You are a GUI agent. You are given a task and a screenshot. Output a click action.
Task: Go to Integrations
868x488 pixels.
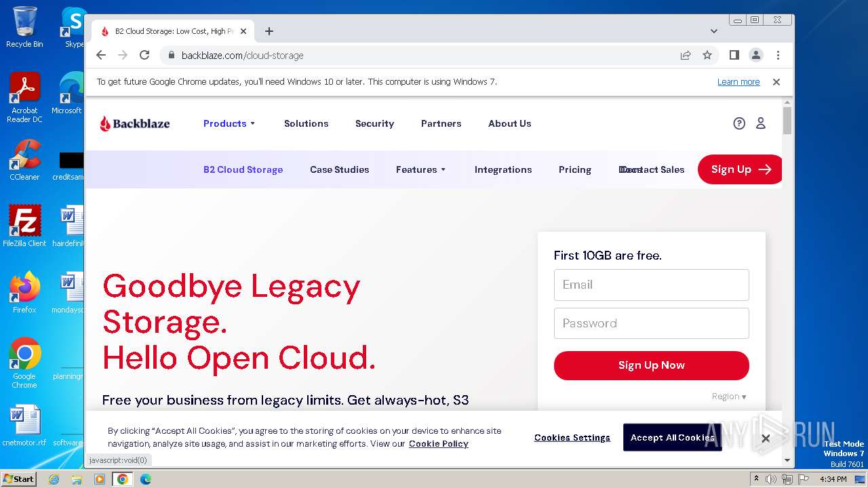(503, 169)
